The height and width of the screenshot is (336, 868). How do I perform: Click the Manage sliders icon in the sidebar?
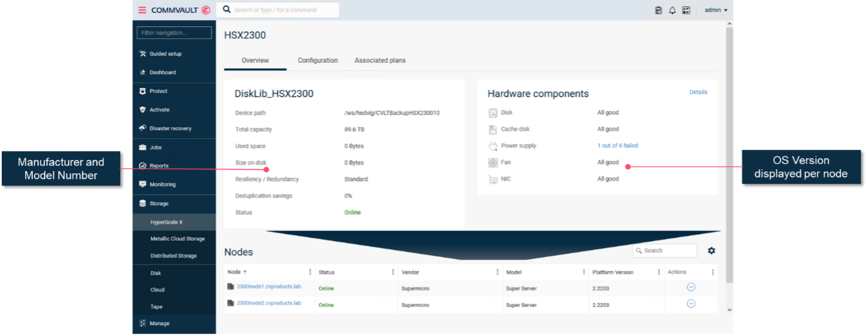point(142,323)
